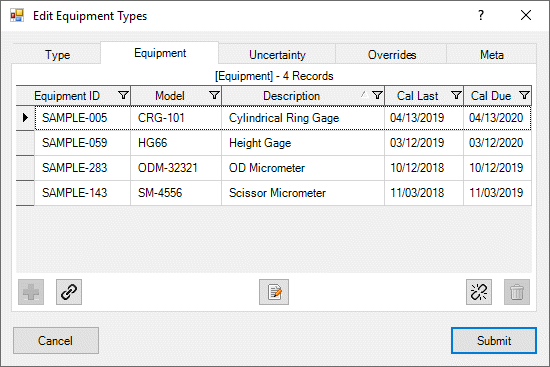The image size is (550, 367).
Task: Click the OD Micrometer description cell
Action: pyautogui.click(x=303, y=168)
